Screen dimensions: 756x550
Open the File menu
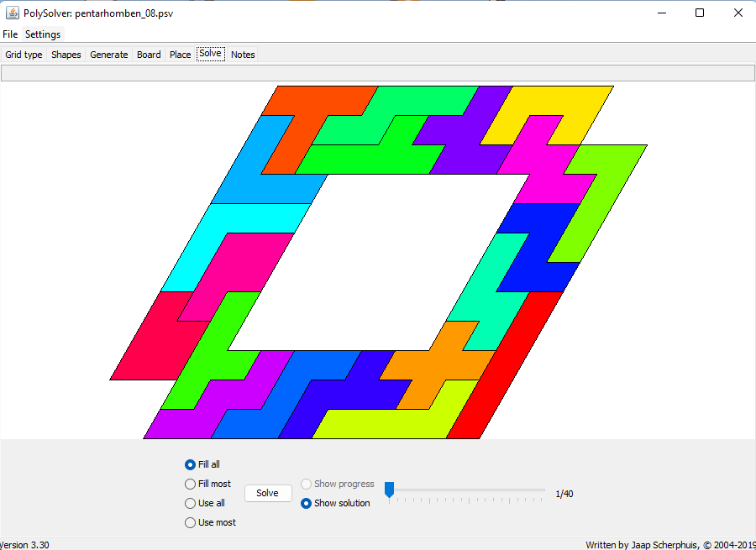pyautogui.click(x=10, y=34)
